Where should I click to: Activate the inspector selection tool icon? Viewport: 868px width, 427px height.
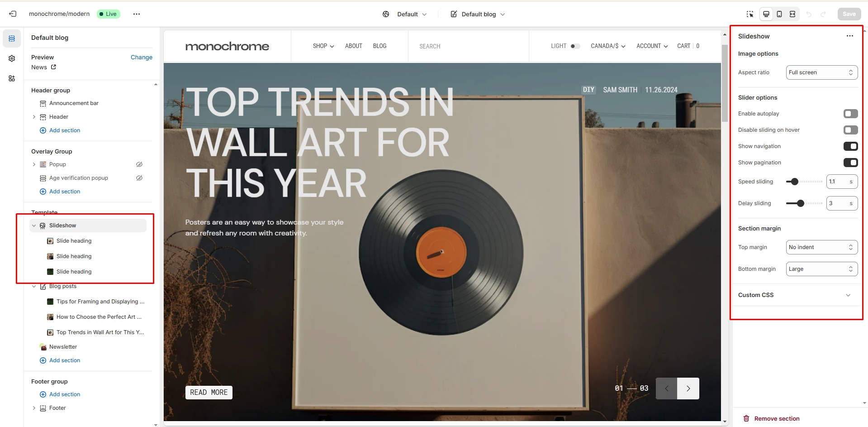750,14
